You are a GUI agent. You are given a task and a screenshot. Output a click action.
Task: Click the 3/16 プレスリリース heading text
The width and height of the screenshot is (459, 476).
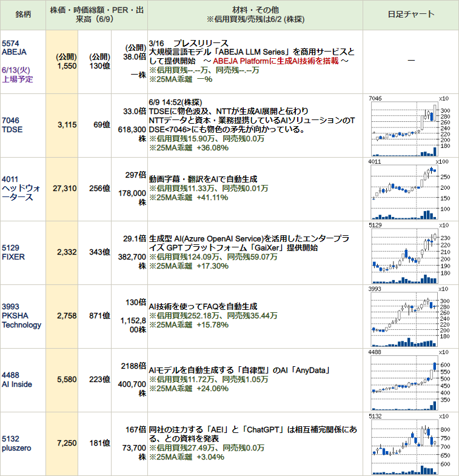(x=188, y=43)
